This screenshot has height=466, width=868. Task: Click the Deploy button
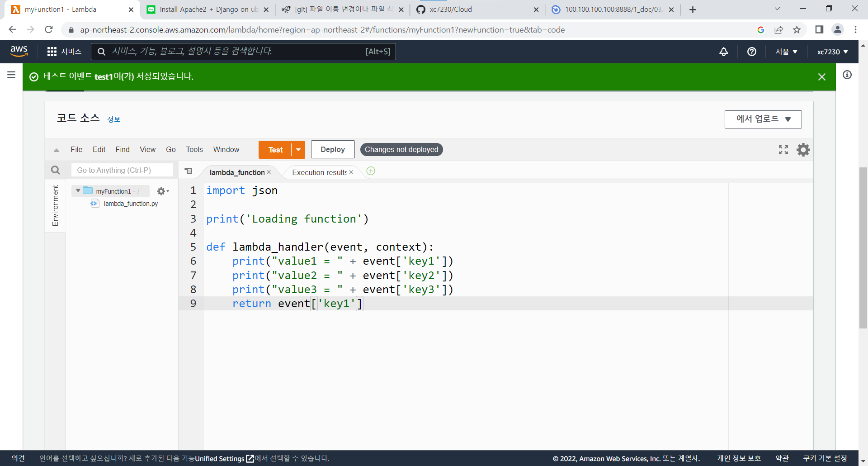333,149
